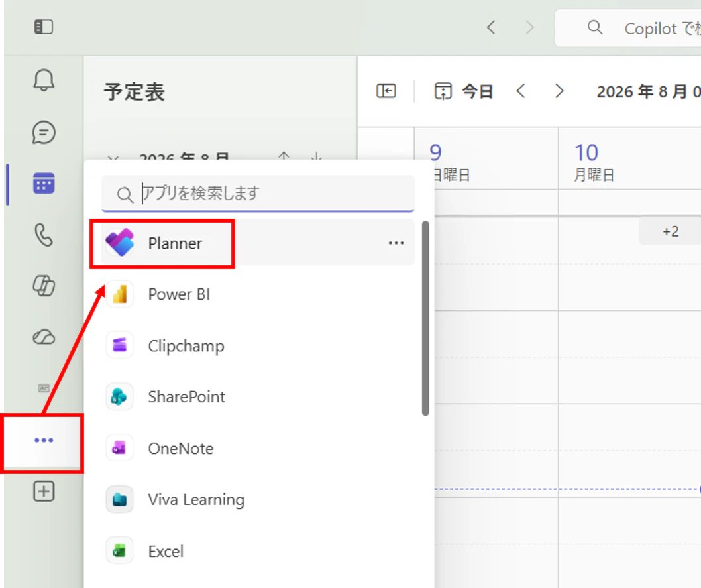This screenshot has height=588, width=701.
Task: Open the Copilot icon in sidebar
Action: click(x=44, y=286)
